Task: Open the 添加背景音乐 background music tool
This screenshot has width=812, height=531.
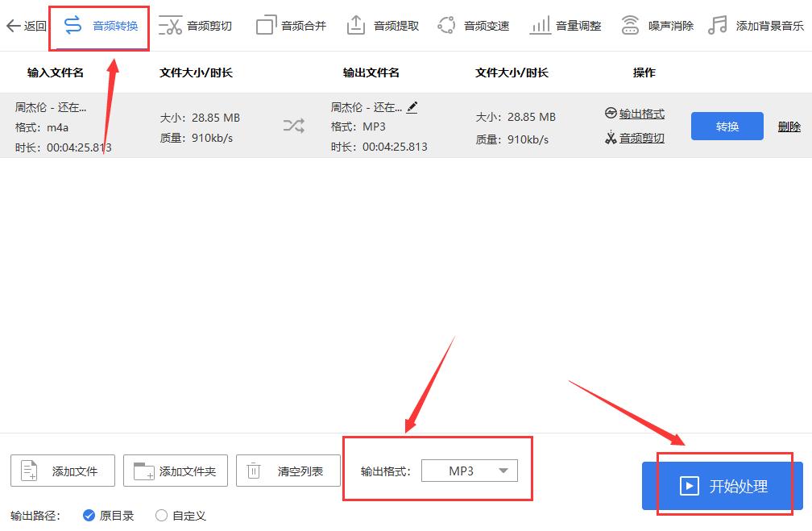Action: [x=763, y=25]
